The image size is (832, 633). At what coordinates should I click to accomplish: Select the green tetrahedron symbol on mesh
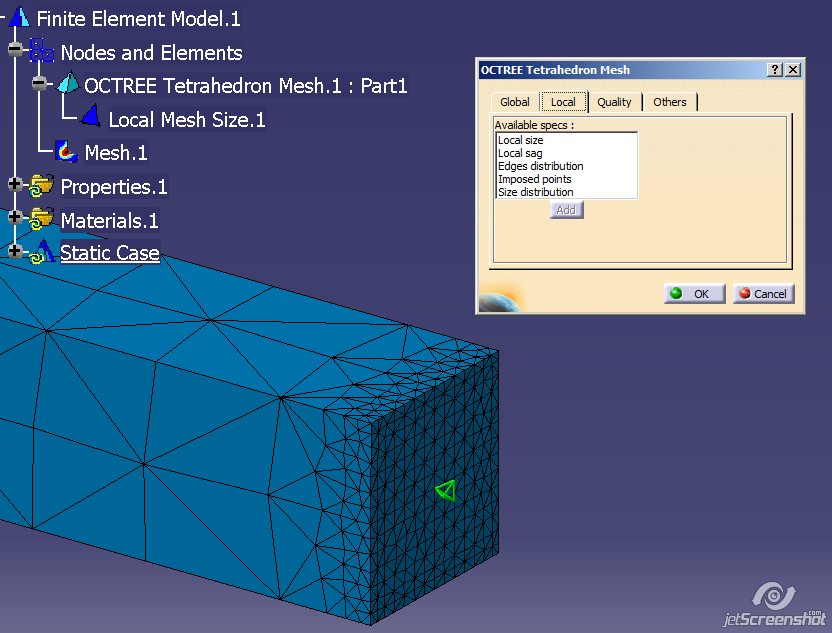coord(446,490)
